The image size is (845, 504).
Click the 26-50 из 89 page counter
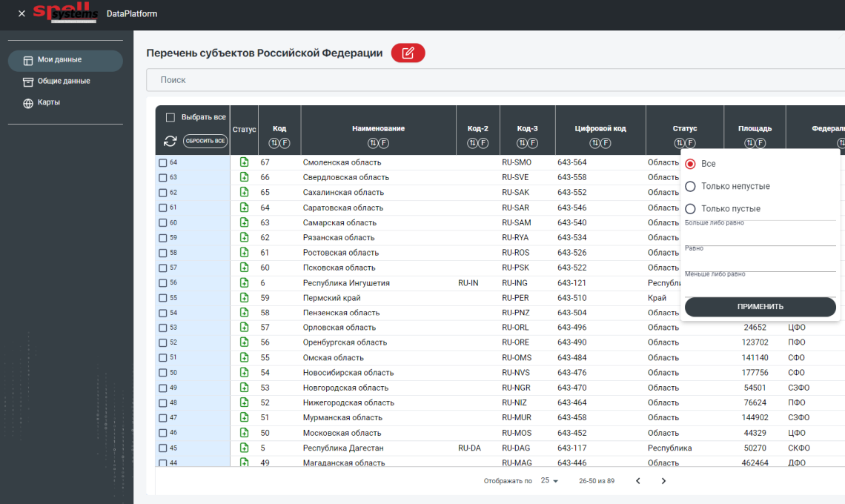[x=597, y=481]
